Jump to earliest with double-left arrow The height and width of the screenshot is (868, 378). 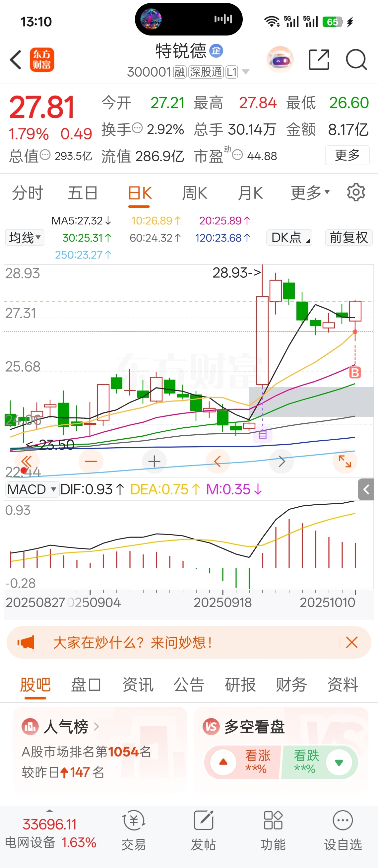[27, 461]
